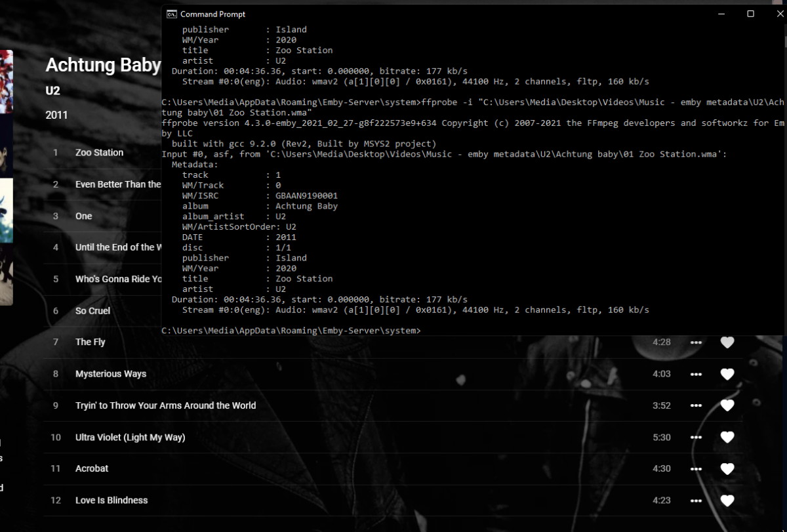
Task: Click the Command Prompt title bar text
Action: tap(212, 14)
